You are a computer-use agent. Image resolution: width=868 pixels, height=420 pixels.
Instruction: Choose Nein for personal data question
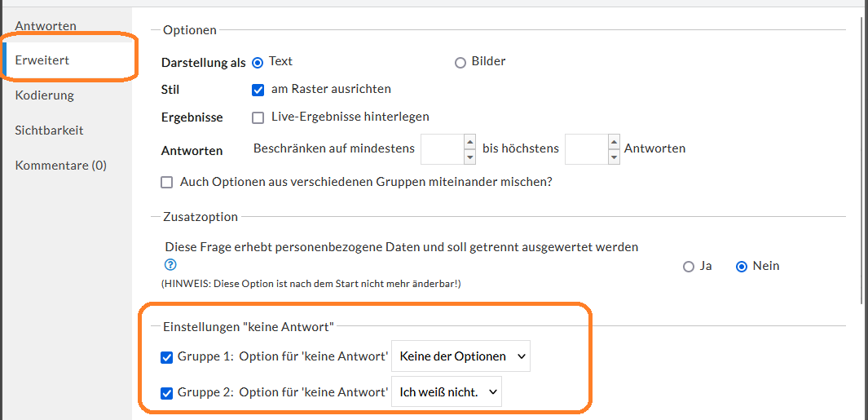(x=742, y=267)
